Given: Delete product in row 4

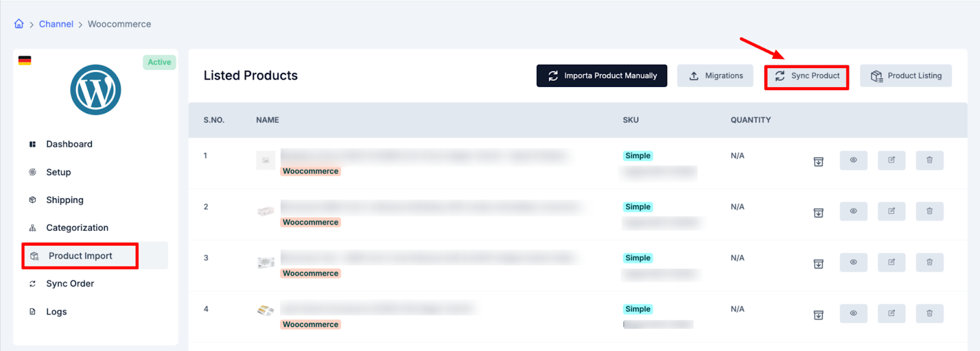Looking at the screenshot, I should click(929, 314).
